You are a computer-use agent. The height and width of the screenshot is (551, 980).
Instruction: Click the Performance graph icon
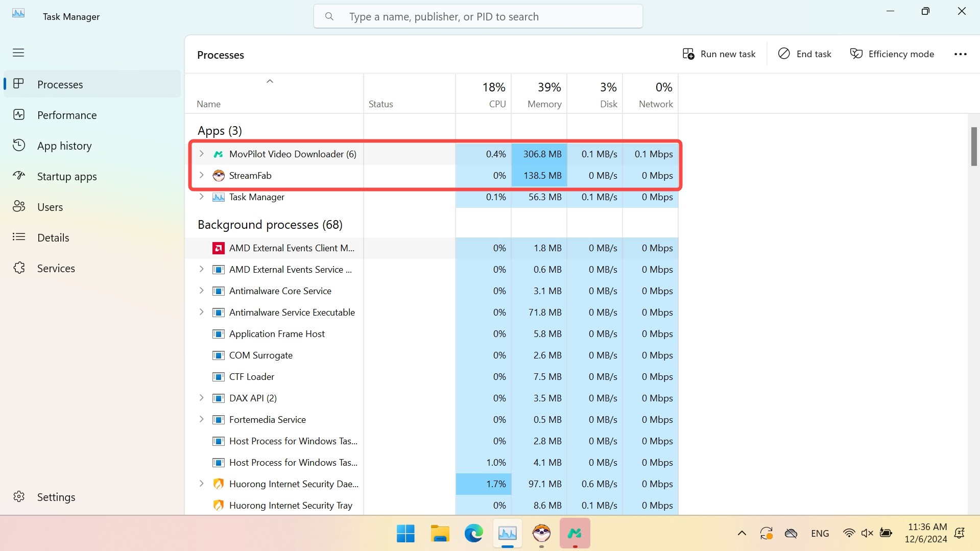click(19, 114)
